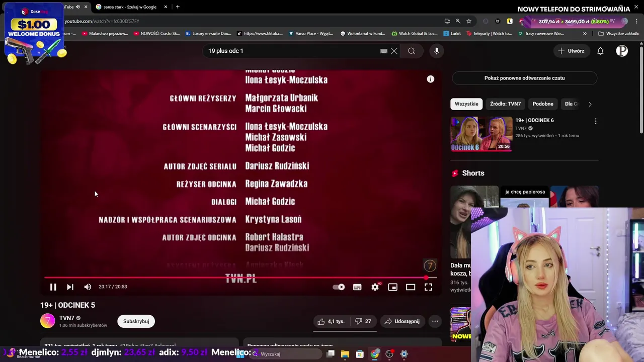Open YouTube notifications bell

[x=600, y=51]
